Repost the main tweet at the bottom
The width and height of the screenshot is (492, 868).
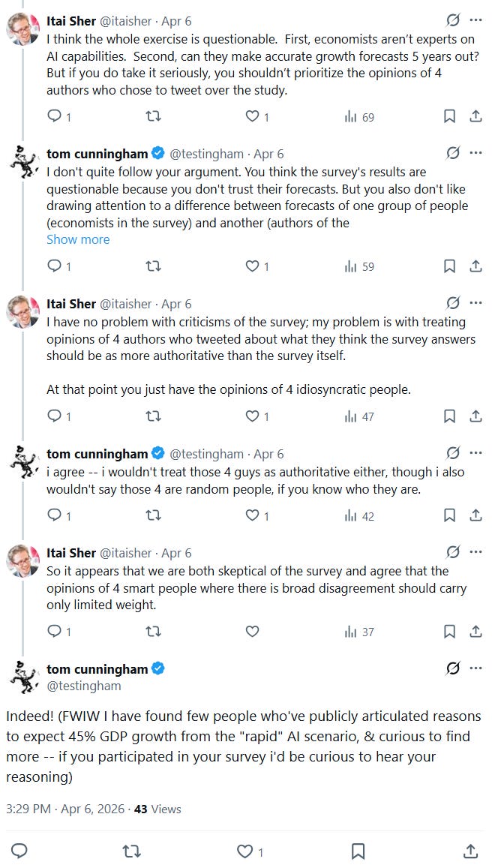coord(132,851)
